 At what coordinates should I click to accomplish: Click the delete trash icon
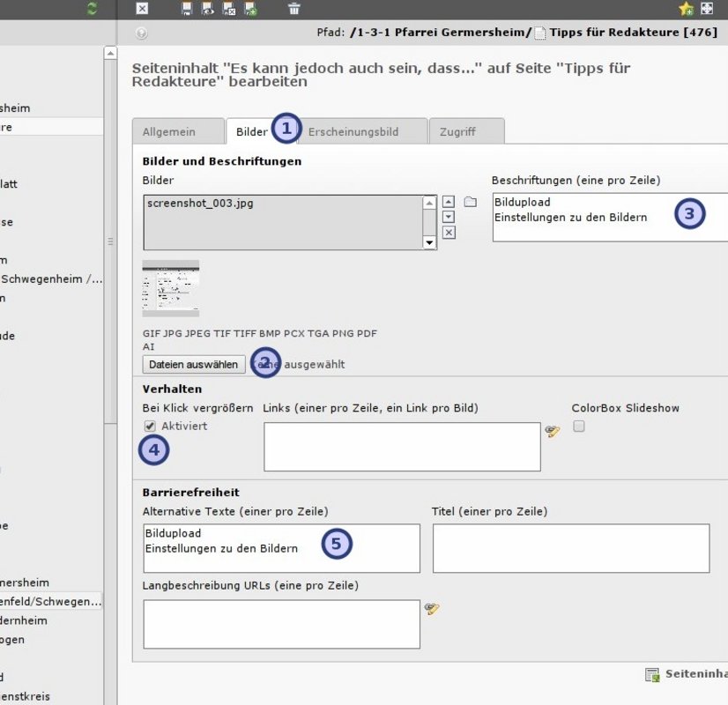tap(294, 9)
